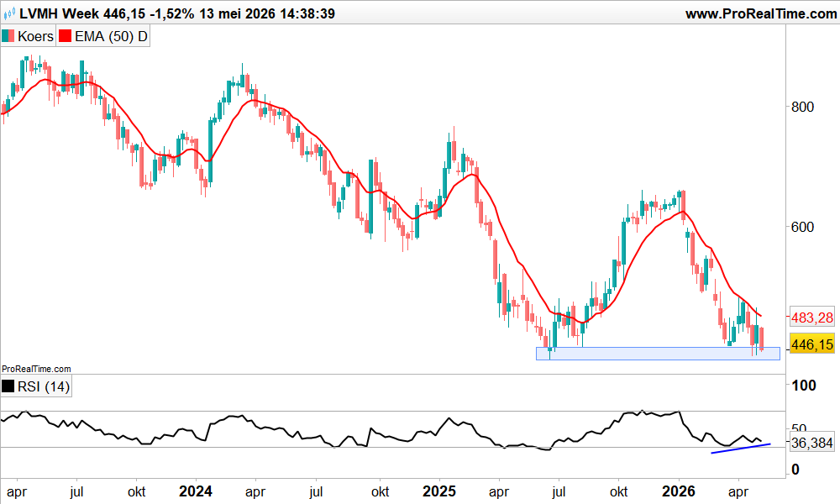Viewport: 840px width, 504px height.
Task: Click the candlestick icon beside LVMH title
Action: (x=9, y=13)
